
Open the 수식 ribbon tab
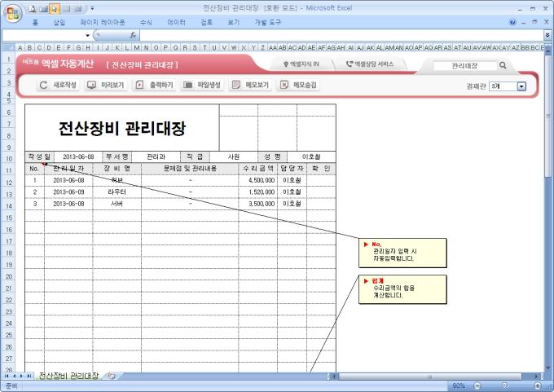pos(146,22)
